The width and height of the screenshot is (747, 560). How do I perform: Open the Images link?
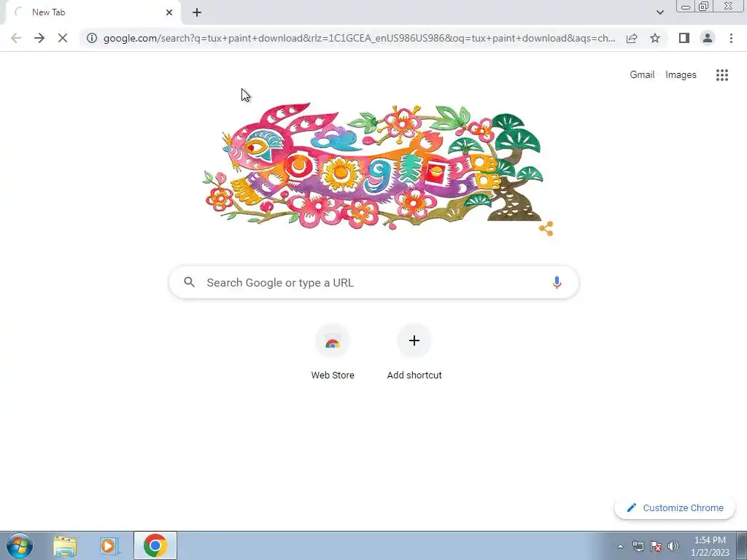(x=681, y=75)
